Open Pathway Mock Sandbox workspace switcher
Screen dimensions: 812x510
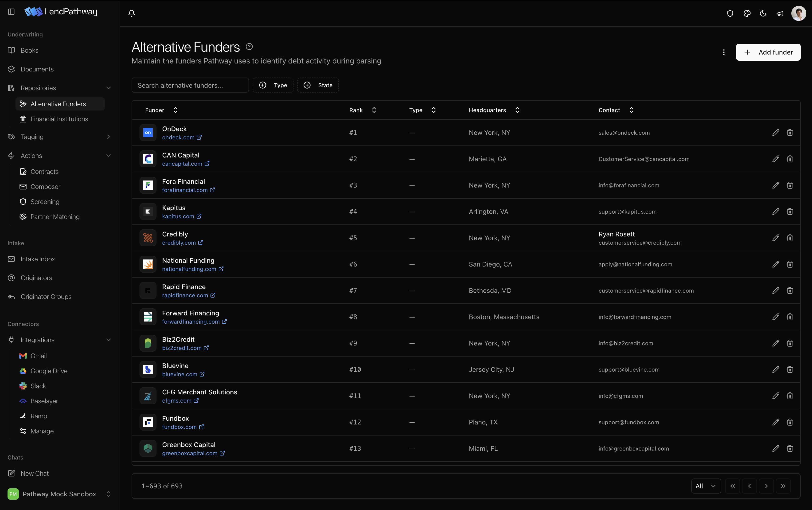60,494
